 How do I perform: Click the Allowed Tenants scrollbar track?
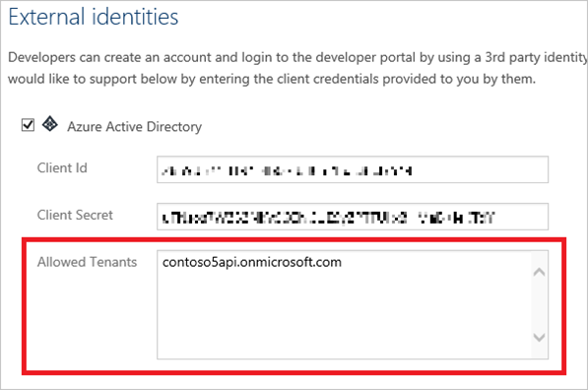[x=540, y=304]
